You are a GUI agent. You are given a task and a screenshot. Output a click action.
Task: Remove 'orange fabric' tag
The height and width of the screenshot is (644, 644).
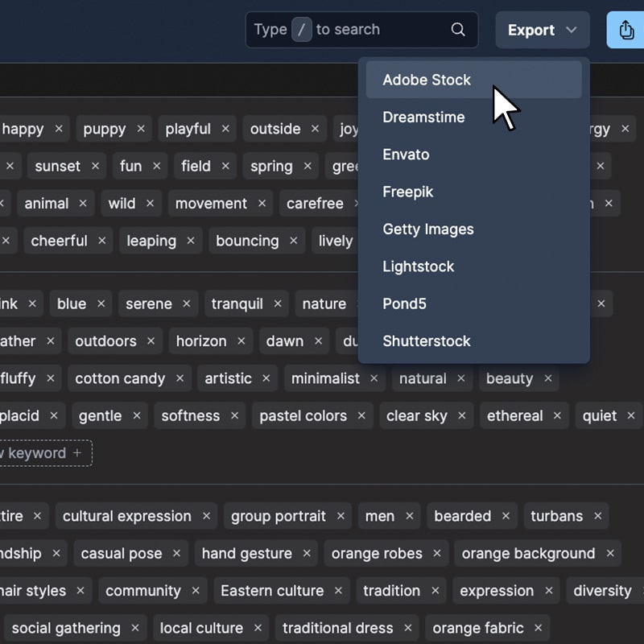[x=539, y=628]
